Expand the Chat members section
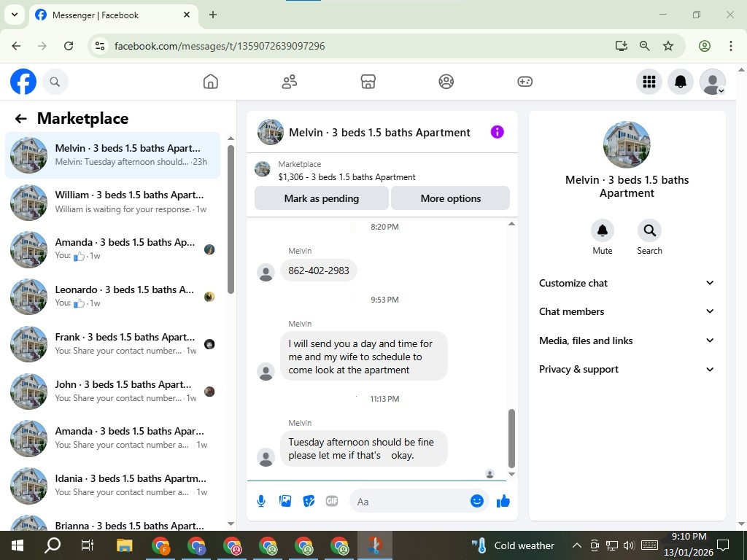 point(627,311)
